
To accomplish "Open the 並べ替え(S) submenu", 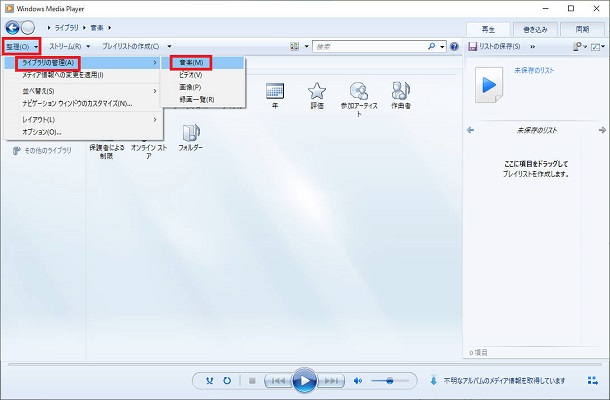I will (82, 91).
